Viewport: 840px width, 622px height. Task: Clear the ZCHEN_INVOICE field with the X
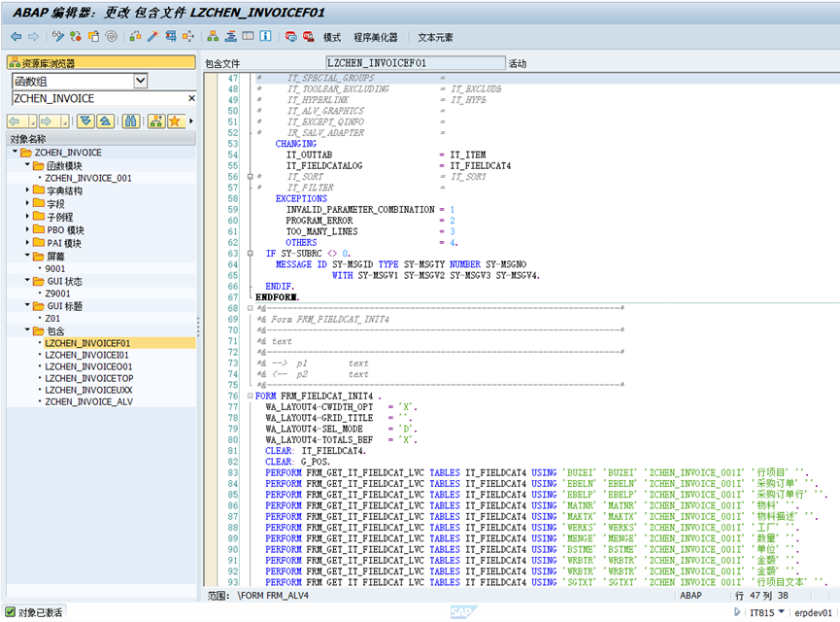[191, 98]
